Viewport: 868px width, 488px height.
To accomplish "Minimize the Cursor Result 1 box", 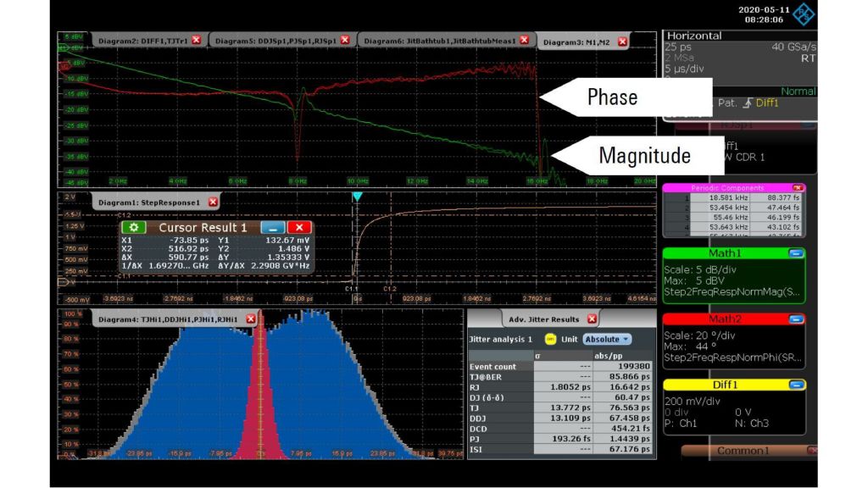I will [x=273, y=227].
